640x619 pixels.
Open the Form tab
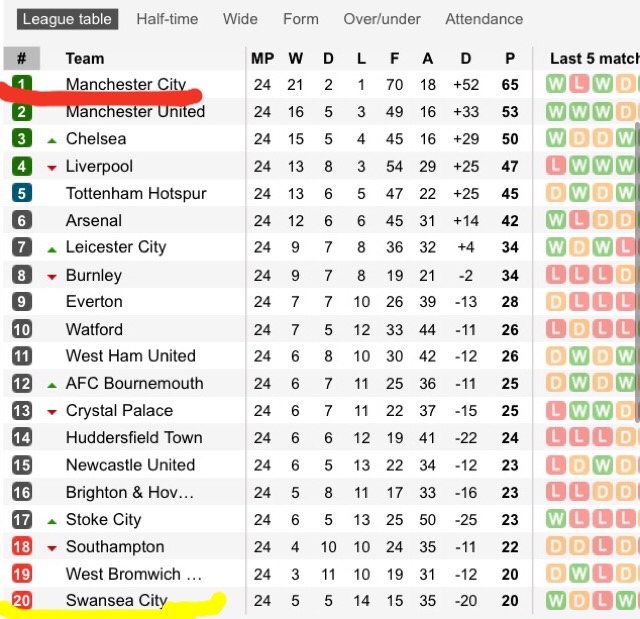(x=301, y=19)
